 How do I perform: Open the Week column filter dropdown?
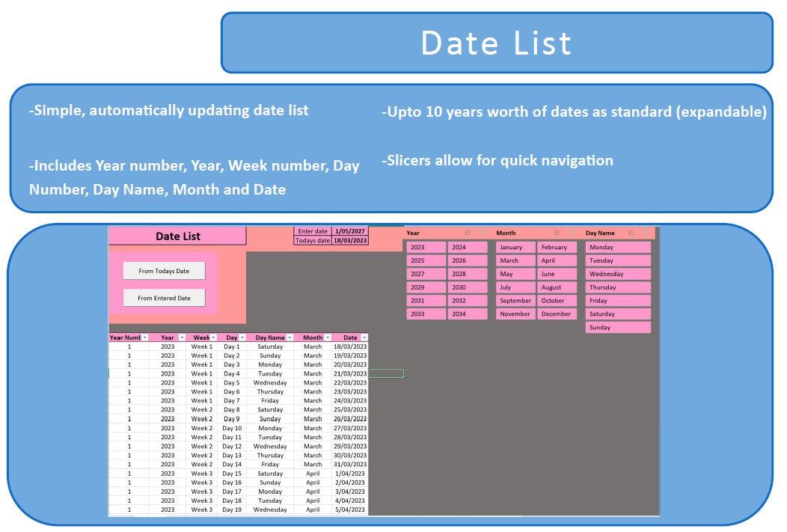(212, 337)
